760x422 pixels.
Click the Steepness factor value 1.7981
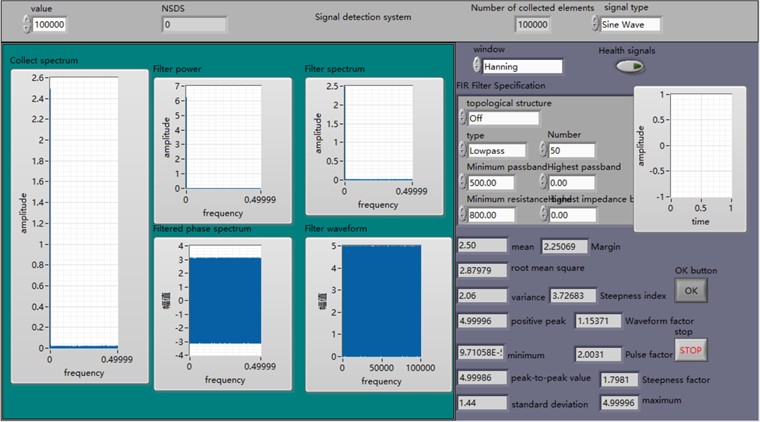click(x=619, y=380)
